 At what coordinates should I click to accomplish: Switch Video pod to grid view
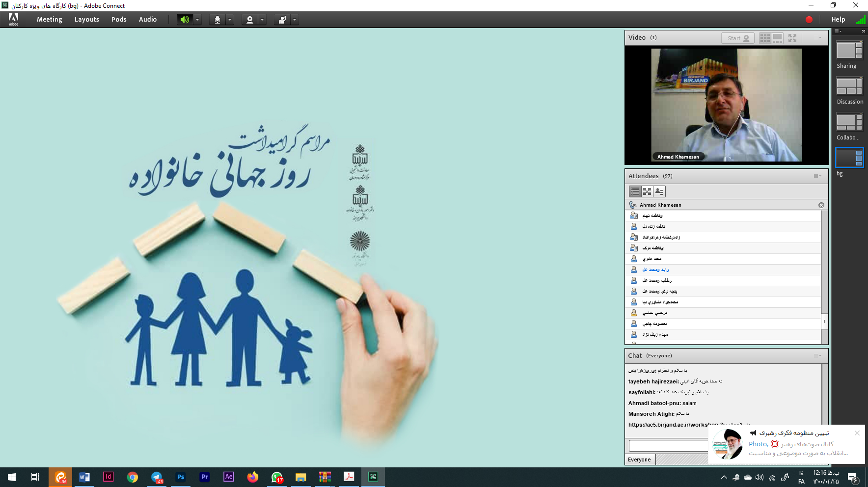tap(764, 38)
